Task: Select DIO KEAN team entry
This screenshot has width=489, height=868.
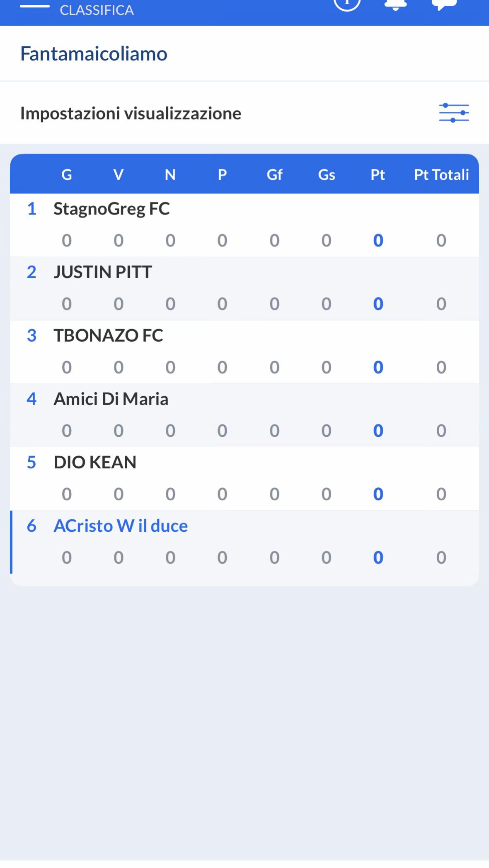Action: pyautogui.click(x=244, y=478)
